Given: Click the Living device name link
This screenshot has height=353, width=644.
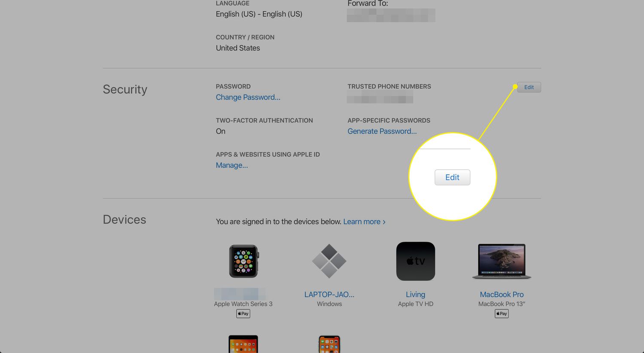Looking at the screenshot, I should point(416,295).
